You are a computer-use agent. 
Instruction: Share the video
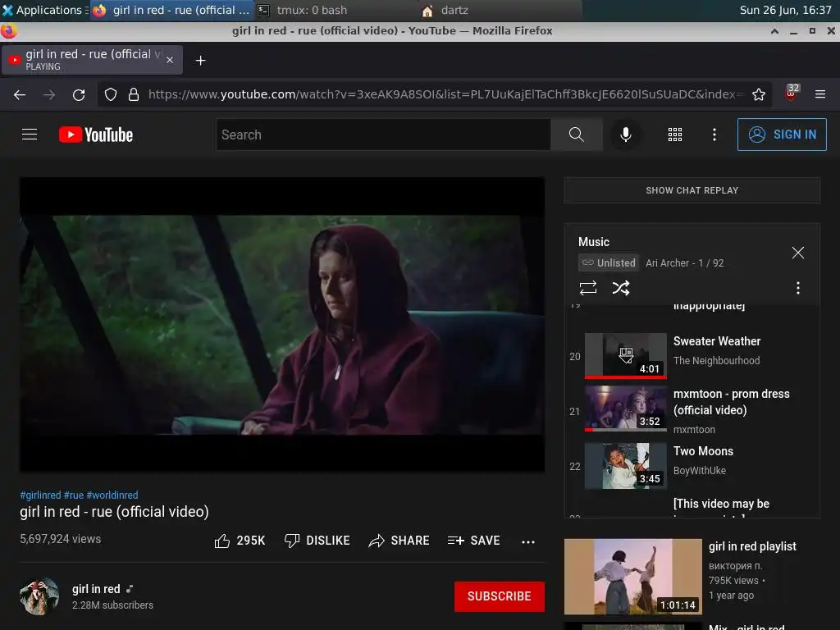[x=399, y=541]
